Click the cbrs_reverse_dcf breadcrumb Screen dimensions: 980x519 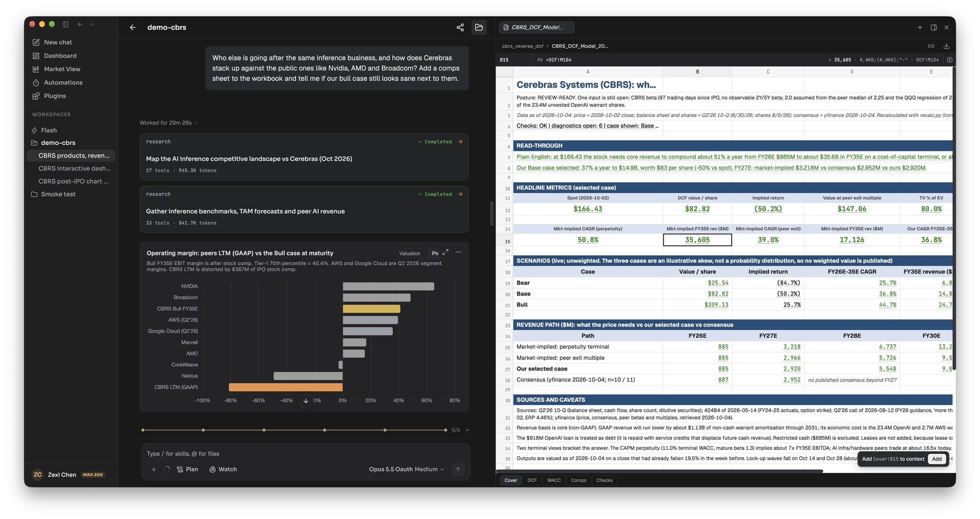(522, 46)
